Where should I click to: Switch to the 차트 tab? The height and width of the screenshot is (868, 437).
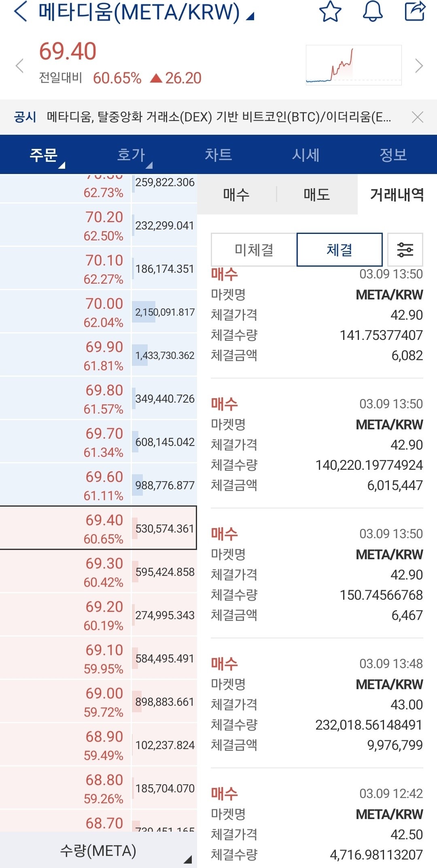(219, 155)
